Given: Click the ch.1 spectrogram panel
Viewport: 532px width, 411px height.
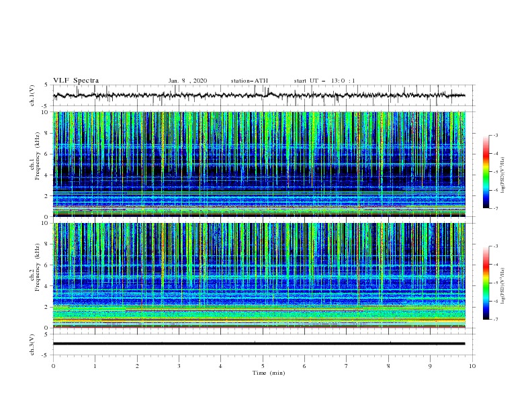Looking at the screenshot, I should pyautogui.click(x=259, y=164).
